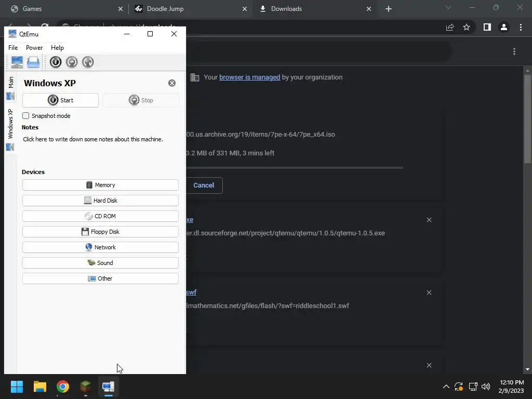This screenshot has width=532, height=399.
Task: Open a new Chrome tab
Action: pos(389,9)
